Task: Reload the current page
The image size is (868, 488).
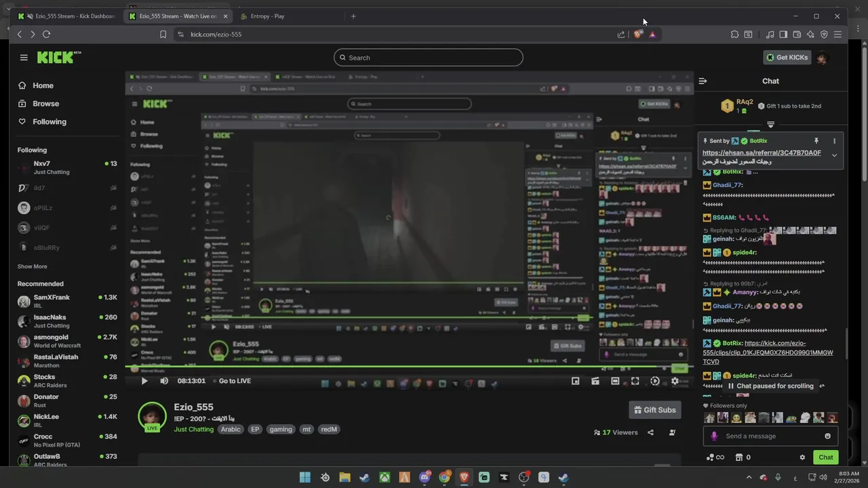Action: click(x=46, y=34)
